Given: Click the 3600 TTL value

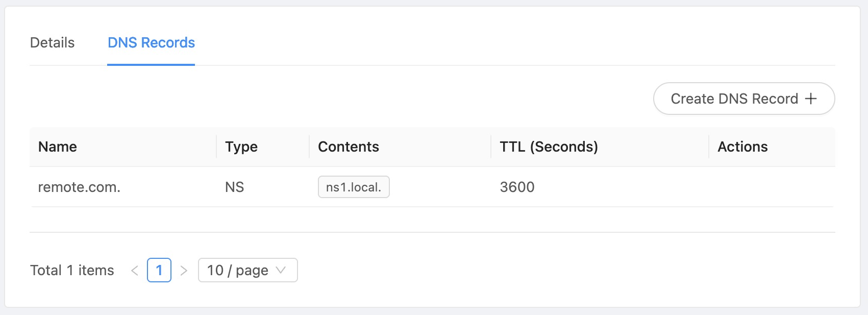Looking at the screenshot, I should tap(517, 187).
